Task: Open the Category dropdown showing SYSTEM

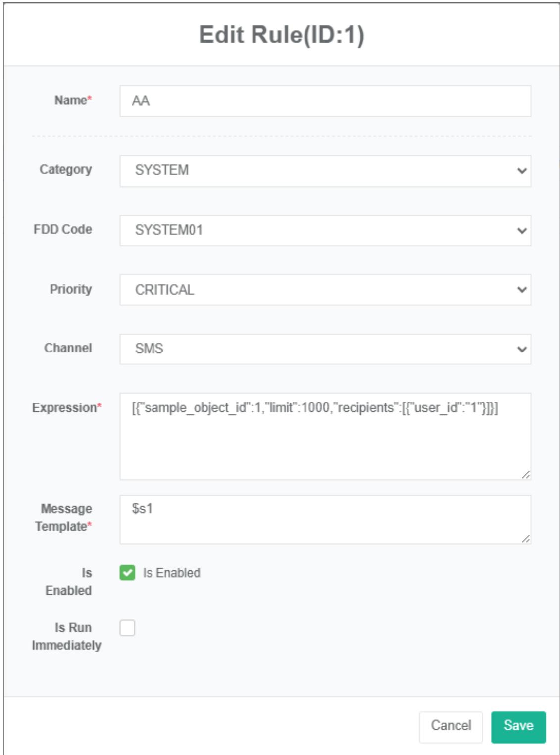Action: 325,171
